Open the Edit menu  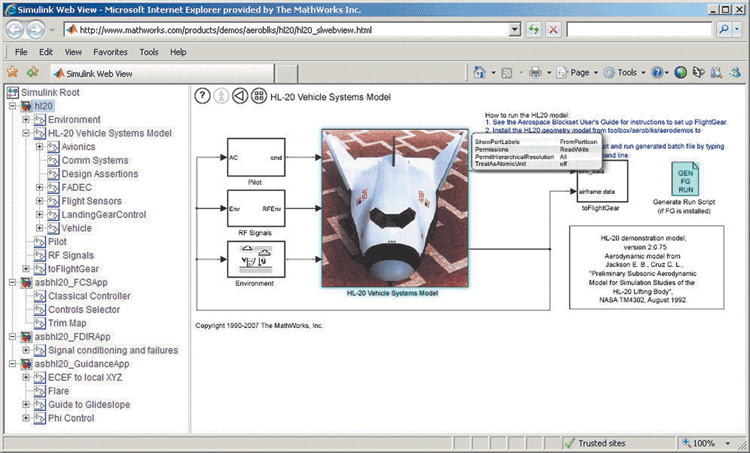click(46, 52)
